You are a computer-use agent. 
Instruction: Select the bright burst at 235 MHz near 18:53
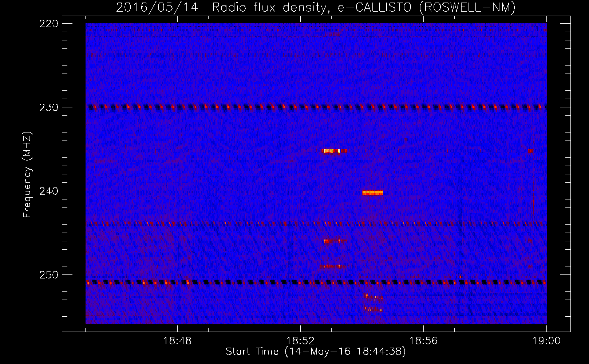(334, 151)
